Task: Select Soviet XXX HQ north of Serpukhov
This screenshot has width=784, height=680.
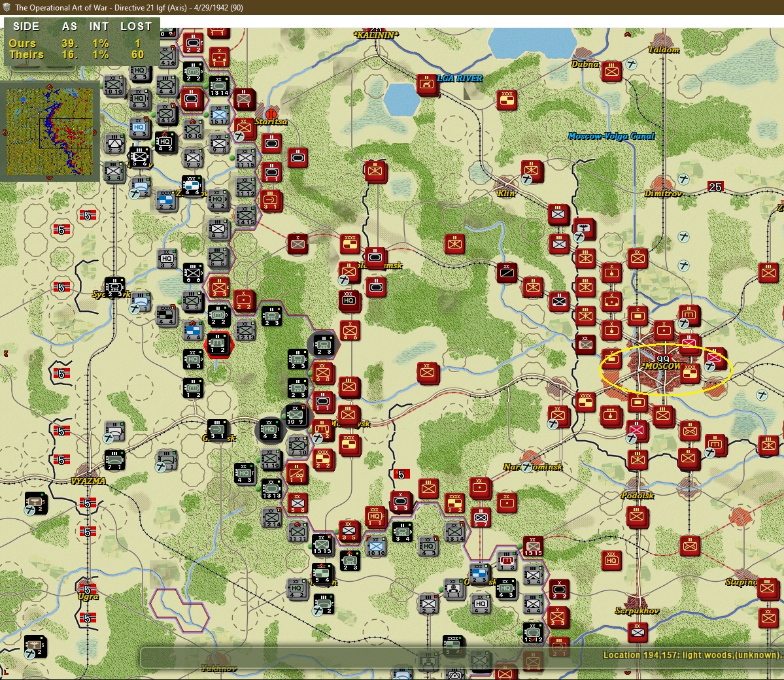Action: click(x=611, y=560)
